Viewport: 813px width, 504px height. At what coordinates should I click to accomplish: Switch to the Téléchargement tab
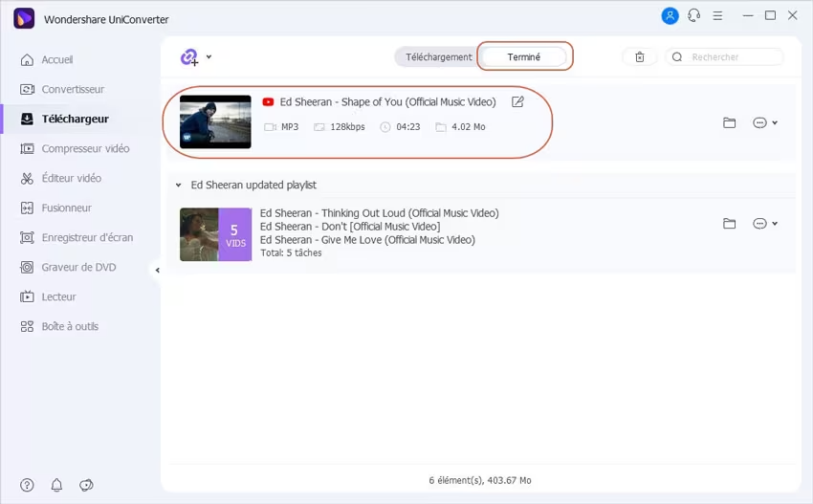[439, 57]
